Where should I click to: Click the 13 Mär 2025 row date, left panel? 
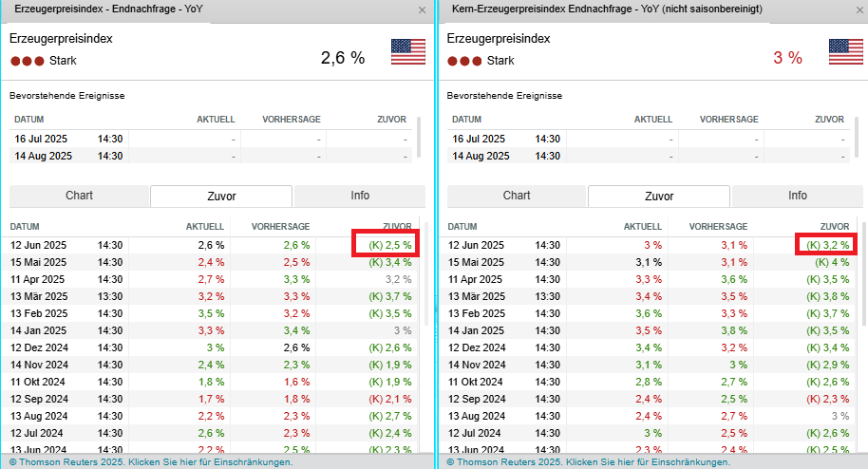pyautogui.click(x=39, y=297)
